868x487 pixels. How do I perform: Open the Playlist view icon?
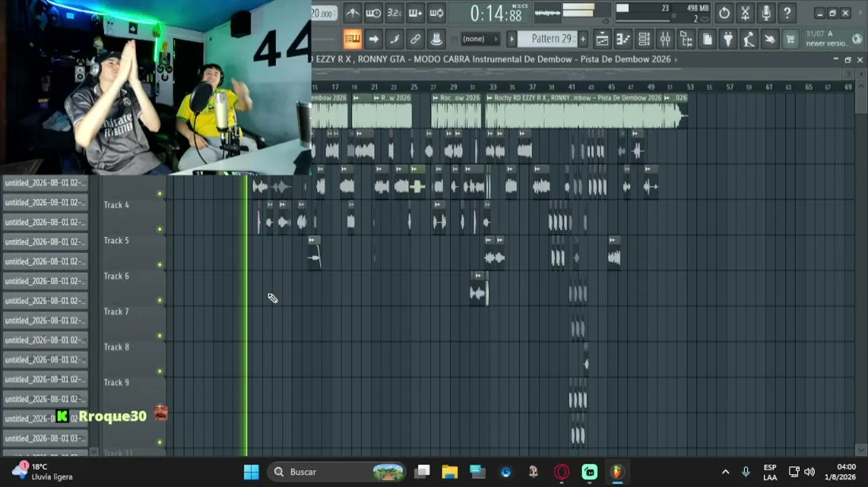pos(602,39)
